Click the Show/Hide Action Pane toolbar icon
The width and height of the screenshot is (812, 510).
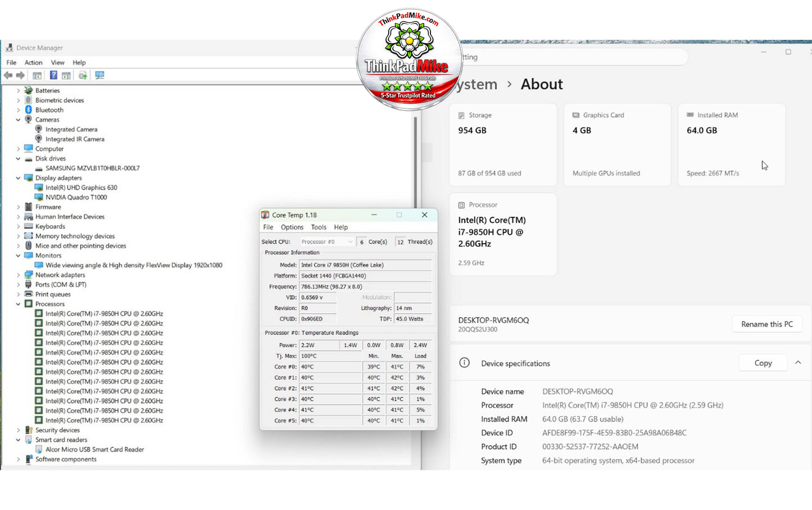[x=66, y=75]
